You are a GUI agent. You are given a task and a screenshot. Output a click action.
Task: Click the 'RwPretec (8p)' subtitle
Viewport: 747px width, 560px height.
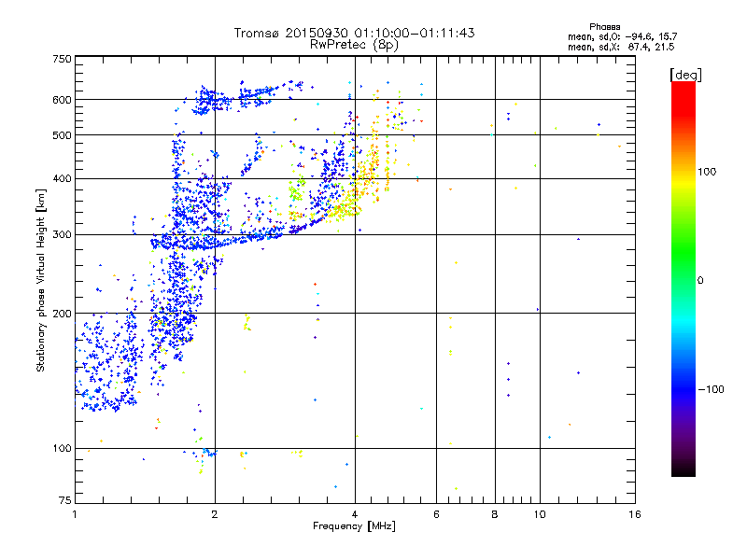[x=354, y=45]
